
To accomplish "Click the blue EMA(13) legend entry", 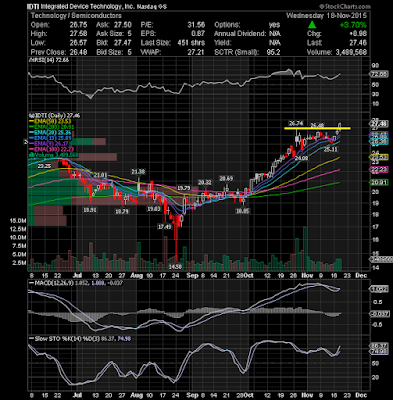I will coord(51,138).
